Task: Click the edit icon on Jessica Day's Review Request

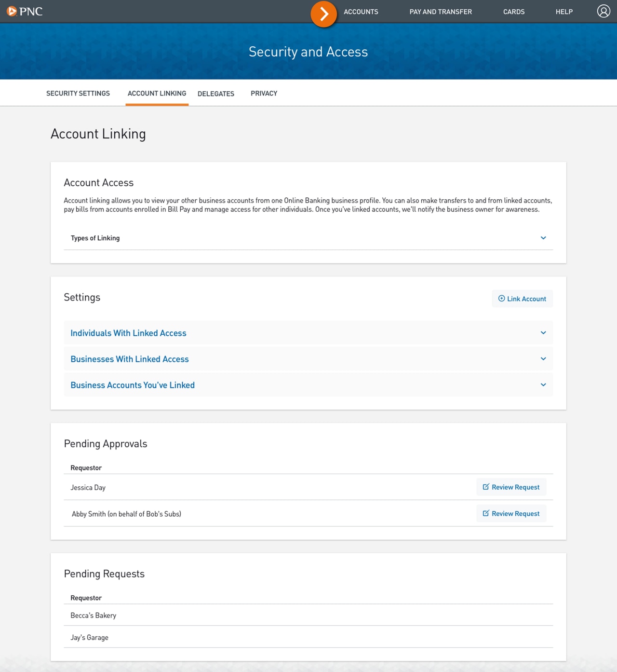Action: pos(486,487)
